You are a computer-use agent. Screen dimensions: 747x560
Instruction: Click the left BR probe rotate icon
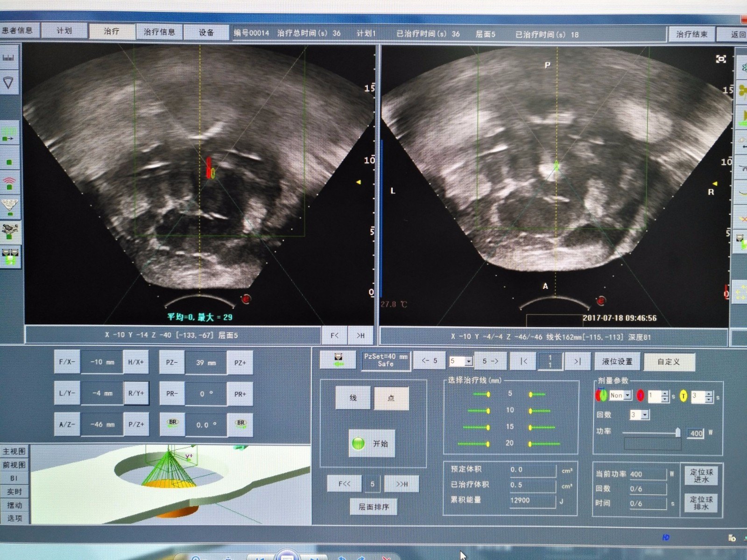pyautogui.click(x=172, y=424)
